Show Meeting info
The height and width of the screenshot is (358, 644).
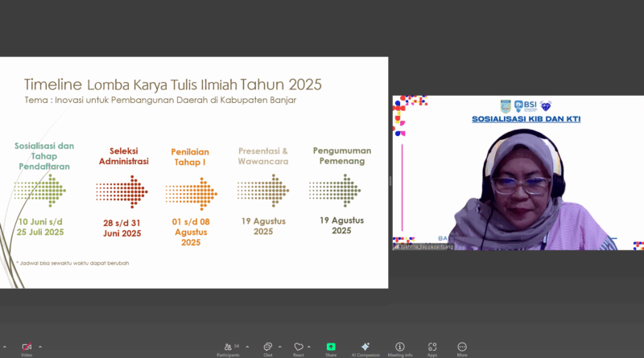pos(400,347)
